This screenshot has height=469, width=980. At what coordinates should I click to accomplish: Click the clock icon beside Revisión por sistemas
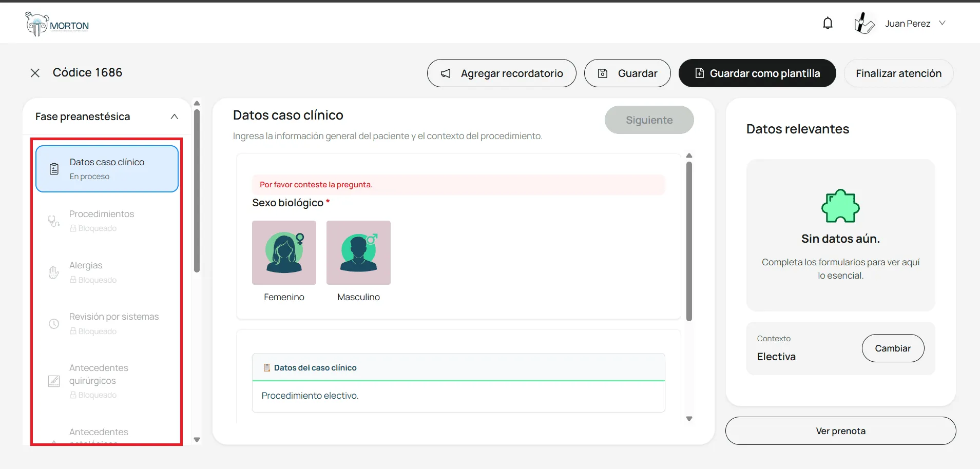(x=54, y=324)
